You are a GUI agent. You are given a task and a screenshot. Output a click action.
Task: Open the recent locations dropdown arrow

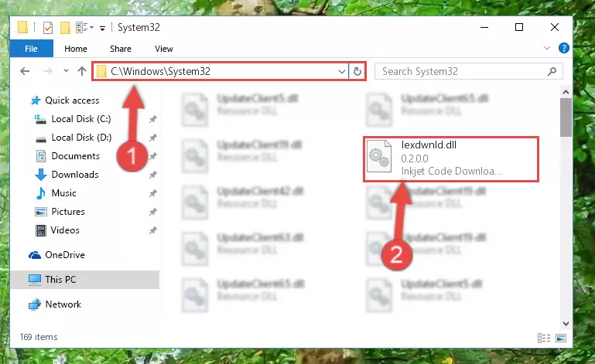(66, 71)
